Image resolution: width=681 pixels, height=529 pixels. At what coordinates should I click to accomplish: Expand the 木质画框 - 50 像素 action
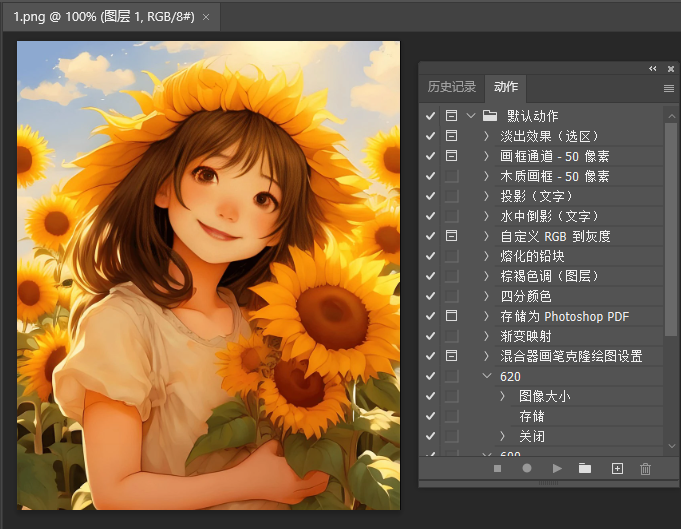pyautogui.click(x=487, y=176)
